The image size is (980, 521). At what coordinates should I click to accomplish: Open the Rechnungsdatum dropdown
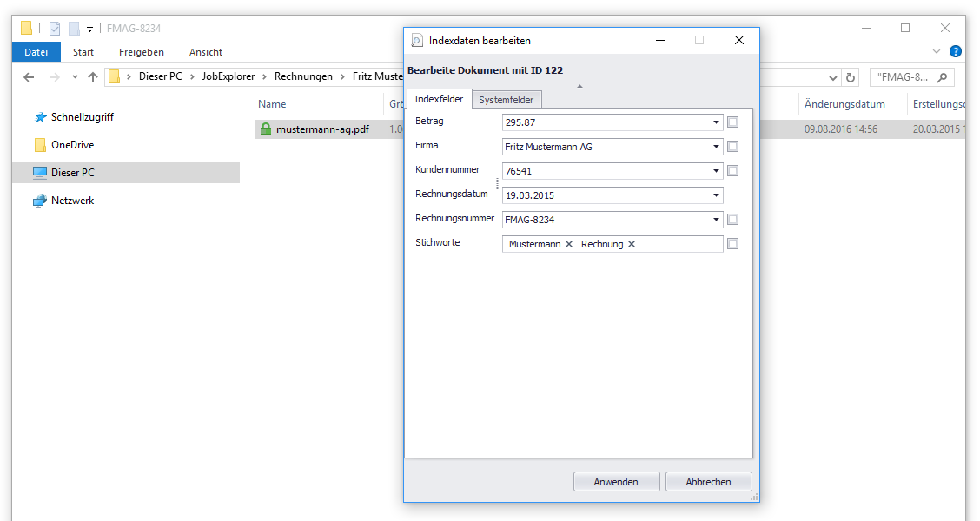coord(716,195)
